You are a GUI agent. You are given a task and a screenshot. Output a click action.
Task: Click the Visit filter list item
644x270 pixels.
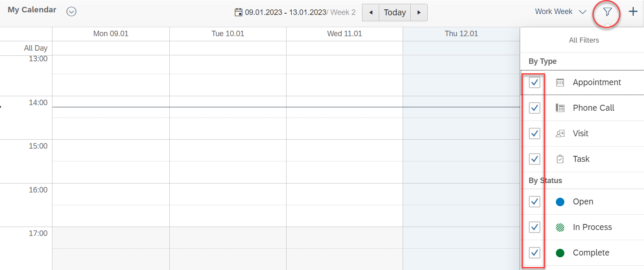(x=580, y=134)
